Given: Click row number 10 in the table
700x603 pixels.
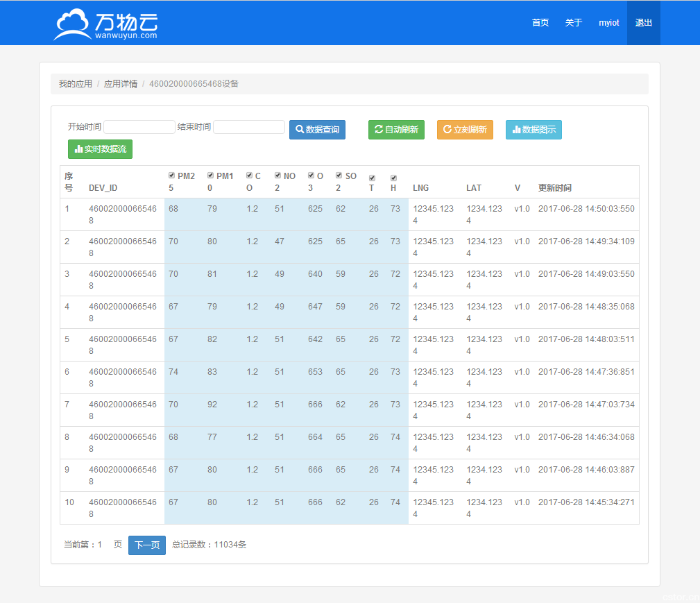Looking at the screenshot, I should tap(69, 502).
